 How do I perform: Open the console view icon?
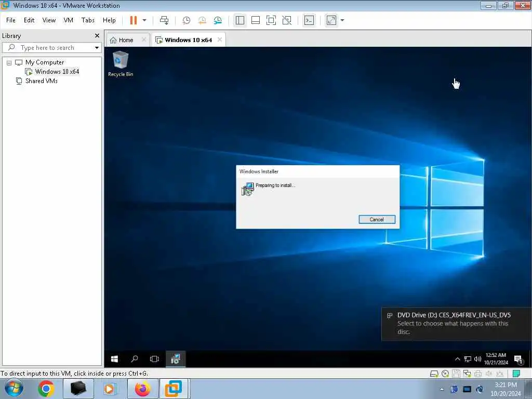point(309,20)
